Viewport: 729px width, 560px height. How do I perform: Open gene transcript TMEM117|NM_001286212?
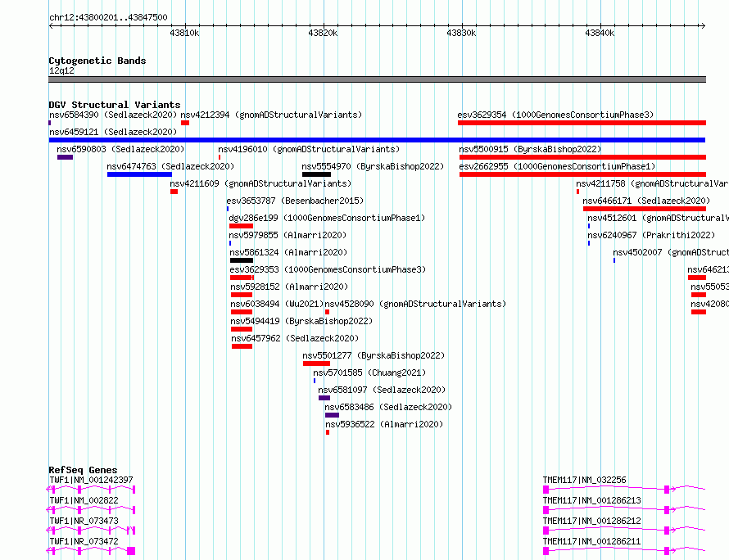click(x=592, y=521)
